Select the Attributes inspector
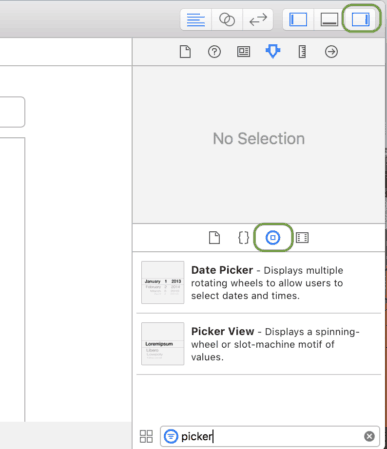387x449 pixels. point(273,52)
